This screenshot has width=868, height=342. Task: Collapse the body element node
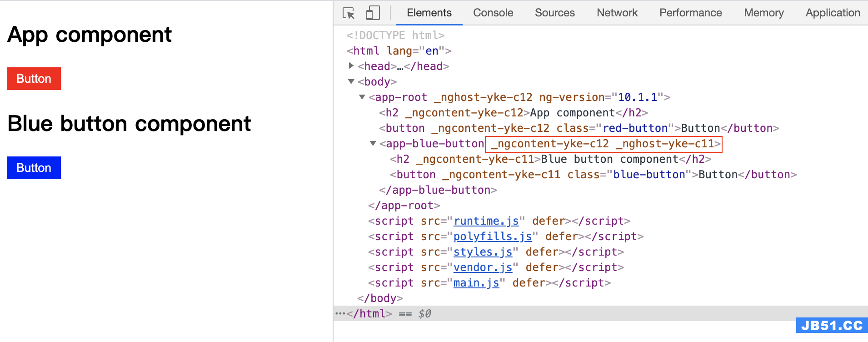tap(351, 81)
